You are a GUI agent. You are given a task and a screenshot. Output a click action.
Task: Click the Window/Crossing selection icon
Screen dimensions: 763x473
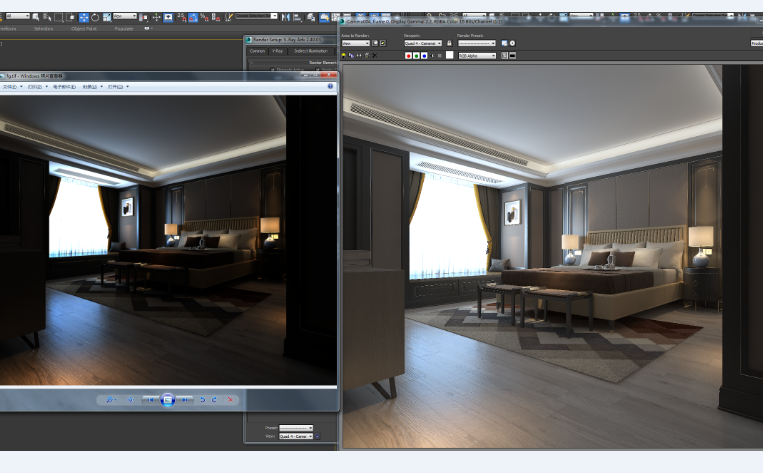(x=70, y=18)
